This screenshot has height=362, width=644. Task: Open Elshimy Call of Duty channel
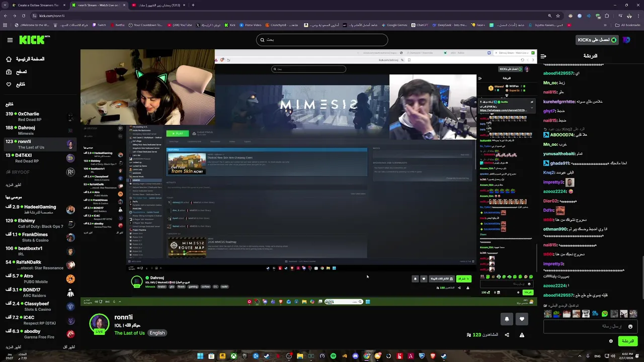point(39,223)
